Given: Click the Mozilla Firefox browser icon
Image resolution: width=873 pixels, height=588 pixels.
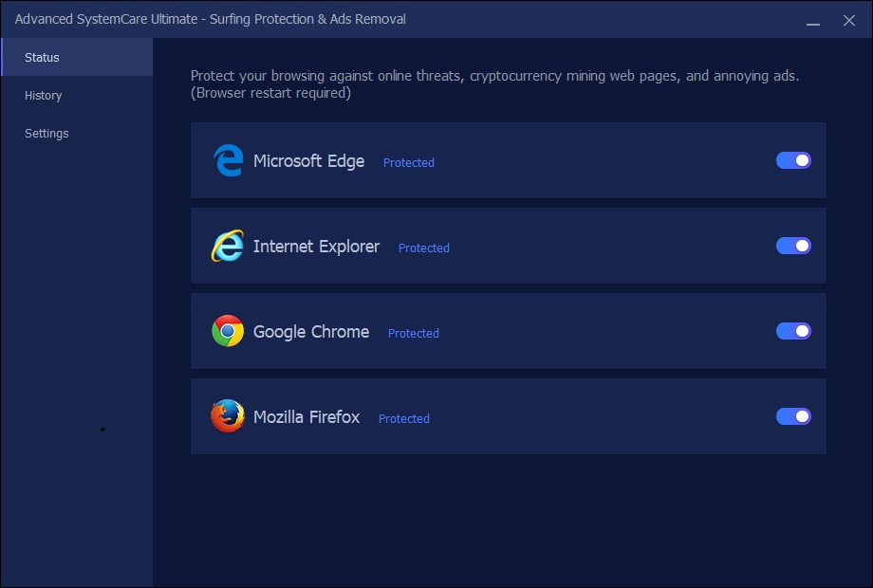Looking at the screenshot, I should pyautogui.click(x=228, y=416).
